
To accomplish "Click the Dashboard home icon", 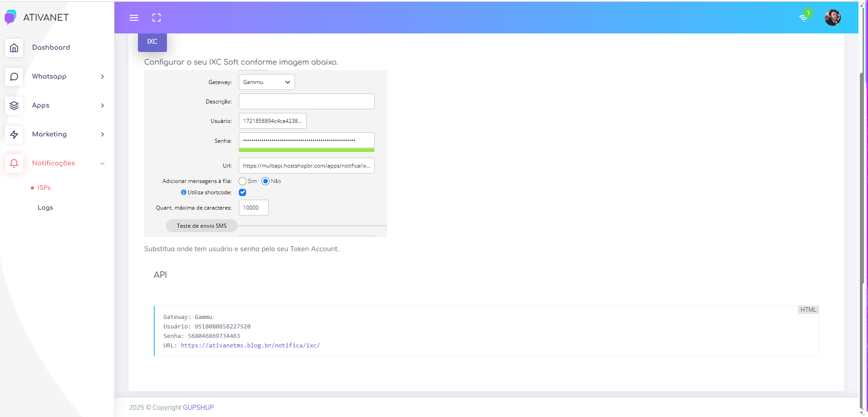I will (14, 47).
